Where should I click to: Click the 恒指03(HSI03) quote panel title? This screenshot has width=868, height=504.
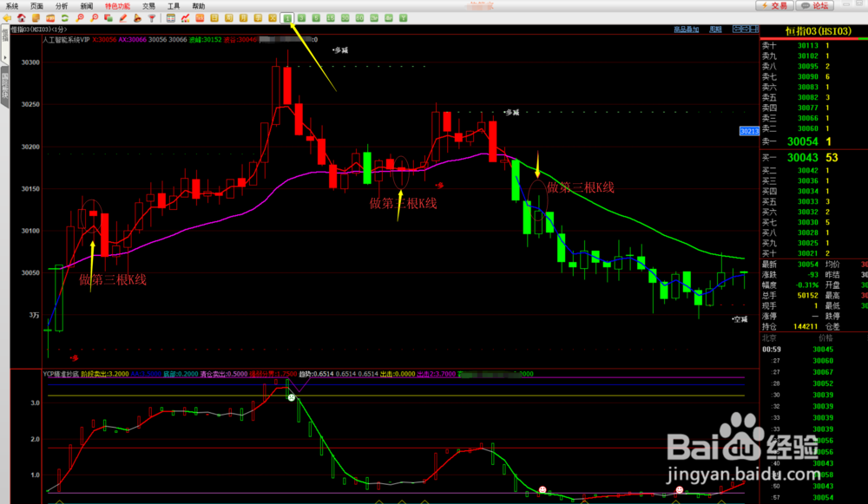point(819,31)
